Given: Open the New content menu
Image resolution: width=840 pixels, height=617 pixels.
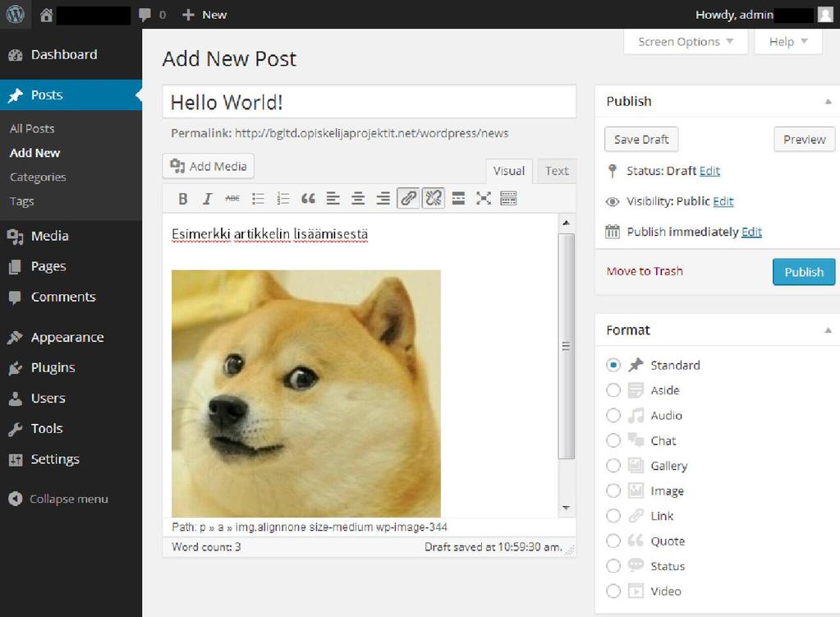Looking at the screenshot, I should (x=204, y=15).
